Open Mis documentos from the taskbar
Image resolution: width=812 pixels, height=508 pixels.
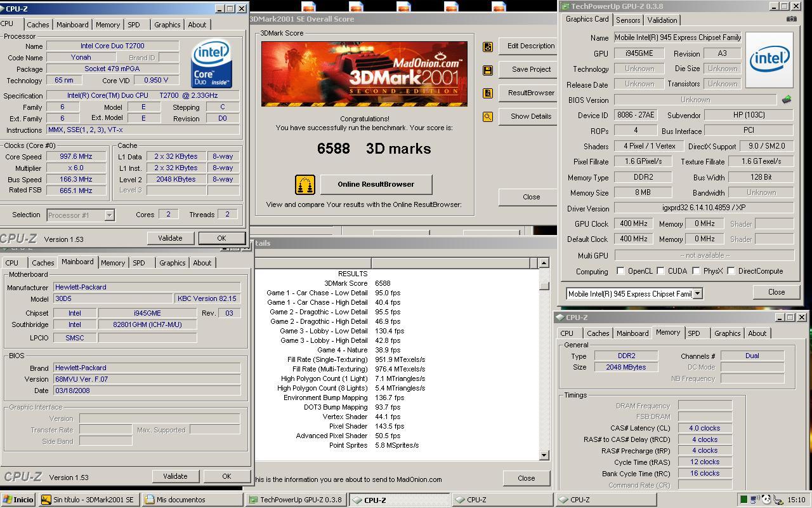[x=192, y=500]
